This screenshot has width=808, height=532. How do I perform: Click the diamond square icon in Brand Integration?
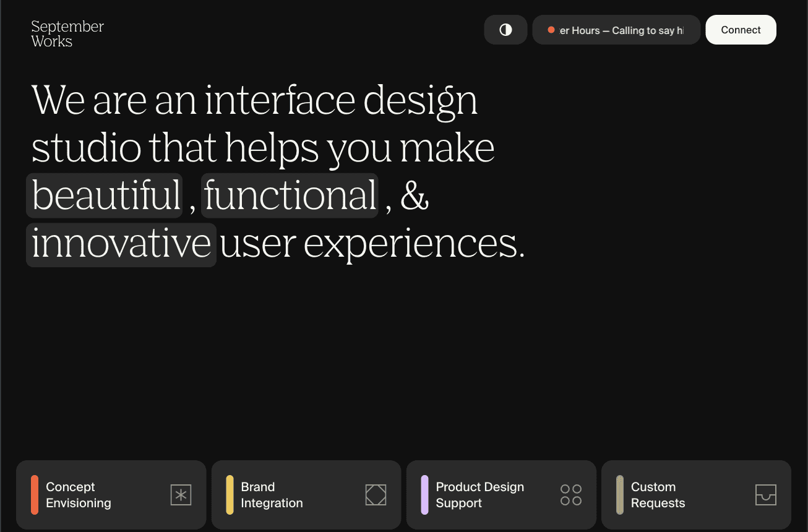point(376,495)
